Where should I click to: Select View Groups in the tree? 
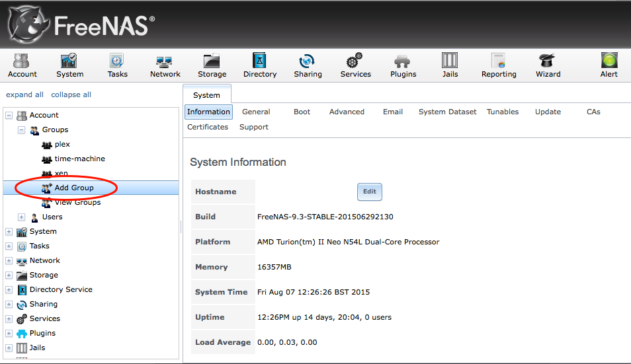[x=77, y=203]
